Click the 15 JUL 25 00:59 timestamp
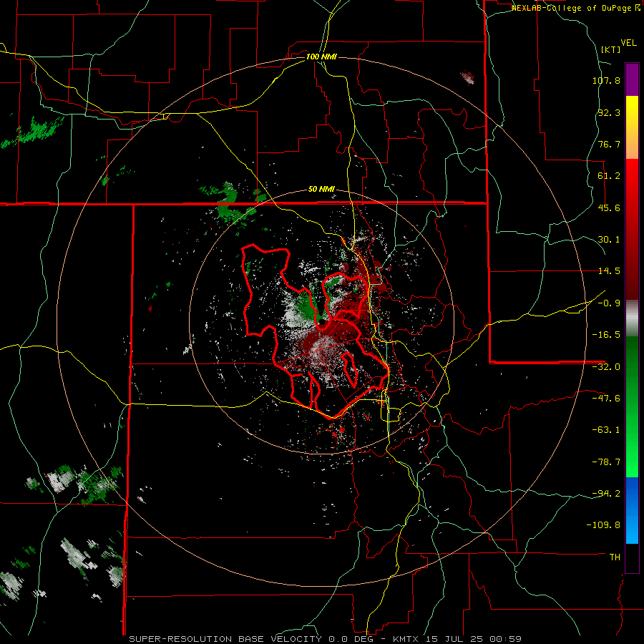 pyautogui.click(x=472, y=639)
